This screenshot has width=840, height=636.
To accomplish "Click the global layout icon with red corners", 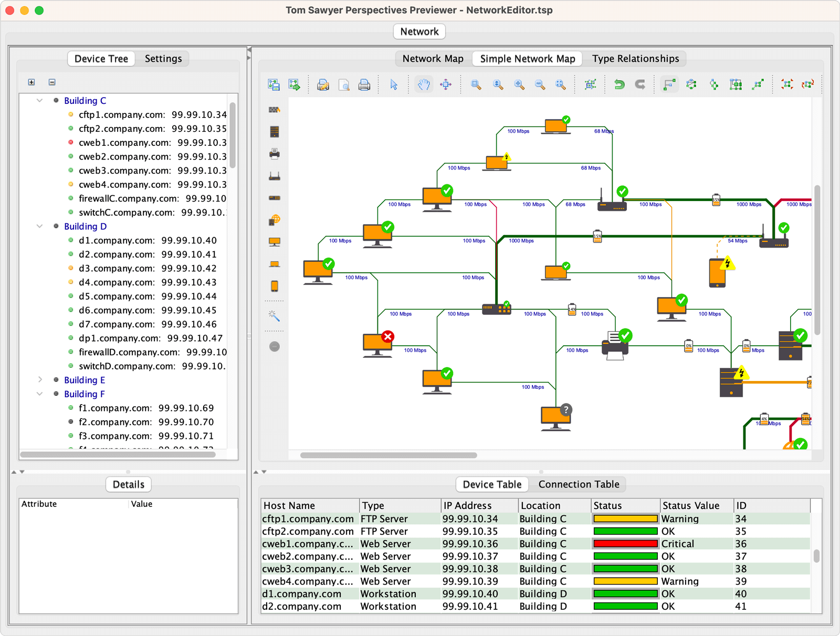I will (x=787, y=84).
